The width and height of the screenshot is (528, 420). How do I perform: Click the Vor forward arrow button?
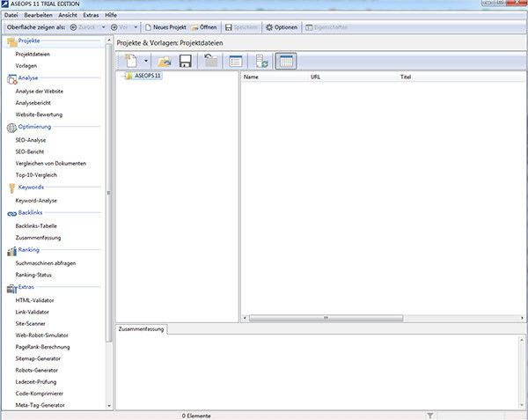tap(119, 27)
